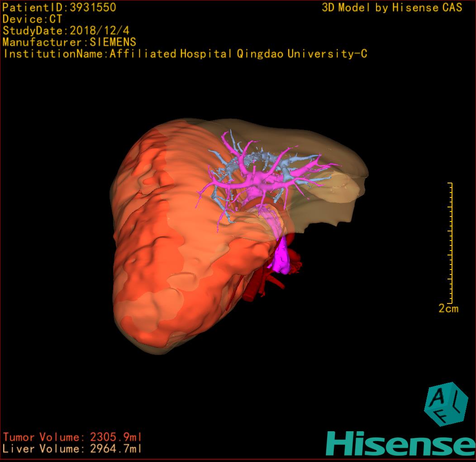Viewport: 476px width, 462px height.
Task: Click the 3D Model by Hisense CAS title
Action: click(392, 8)
